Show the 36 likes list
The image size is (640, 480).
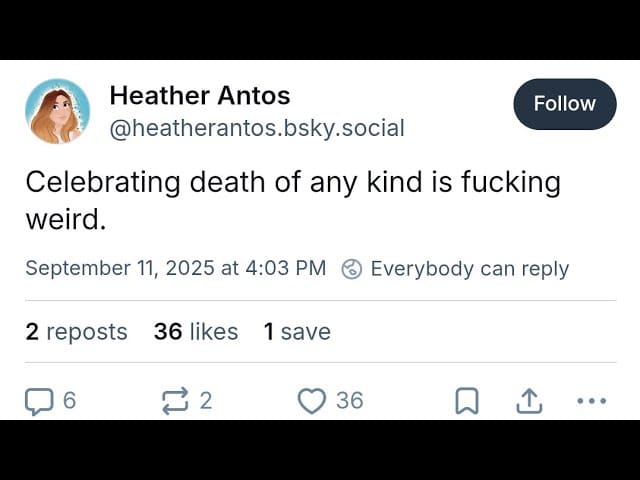[196, 332]
